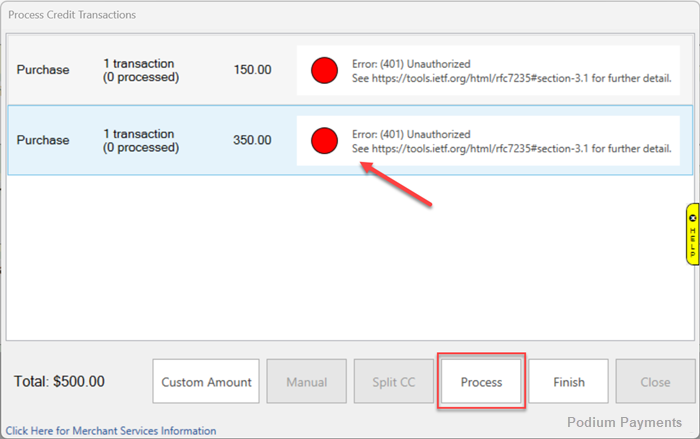Open the Merchant Services Information link
700x439 pixels.
[111, 431]
